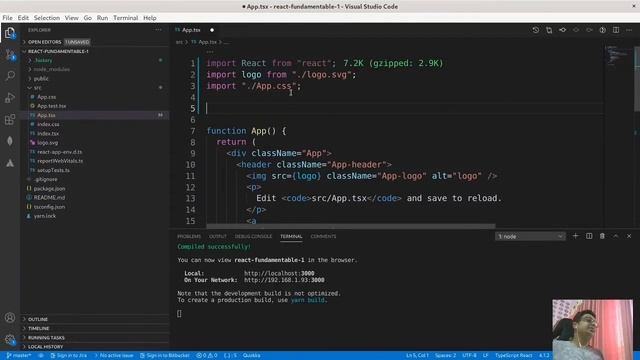Click the local history clock icon in editor toolbar

click(536, 30)
